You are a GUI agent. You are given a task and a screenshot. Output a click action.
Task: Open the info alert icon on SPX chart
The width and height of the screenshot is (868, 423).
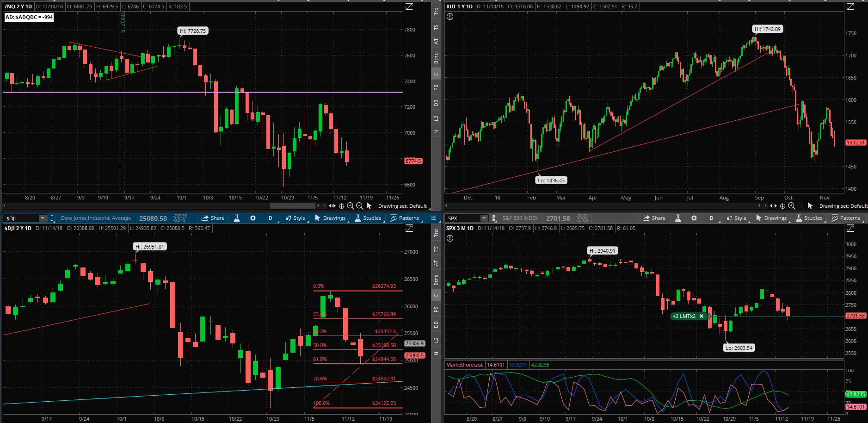point(450,238)
